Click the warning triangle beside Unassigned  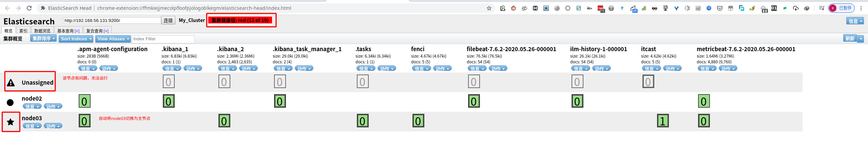[11, 82]
